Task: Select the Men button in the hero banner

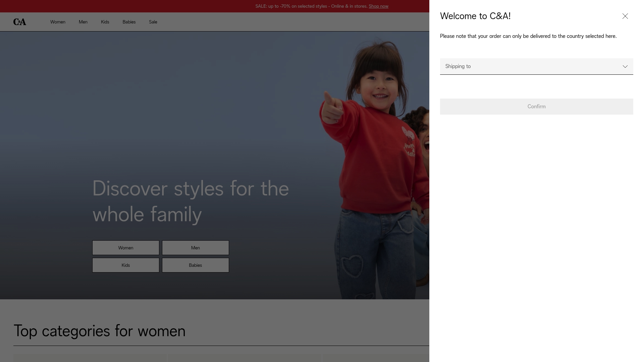Action: click(x=195, y=248)
